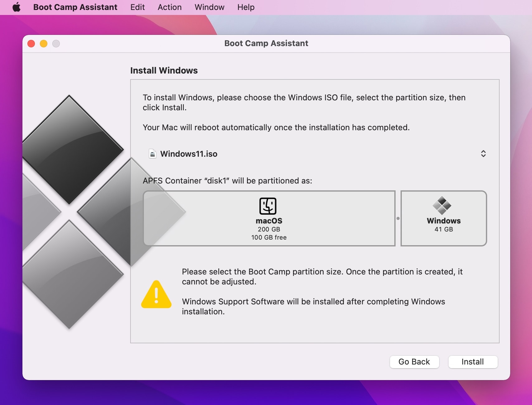The height and width of the screenshot is (405, 532).
Task: Open the Boot Camp Assistant menu
Action: [75, 7]
